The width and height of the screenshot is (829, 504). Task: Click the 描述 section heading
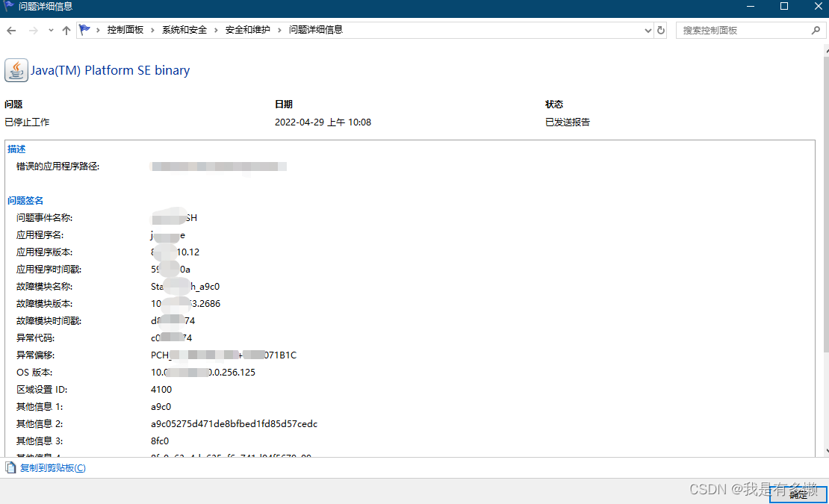(16, 149)
